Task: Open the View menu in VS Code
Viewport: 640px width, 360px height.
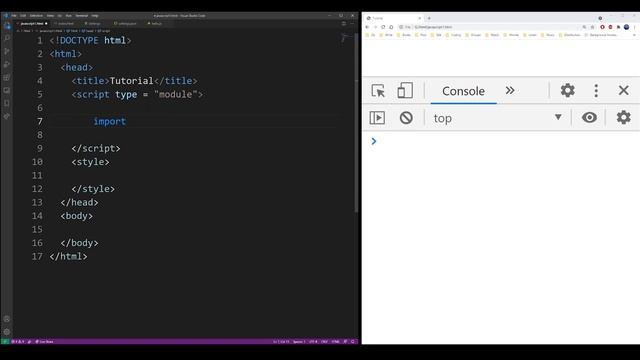Action: click(x=50, y=16)
